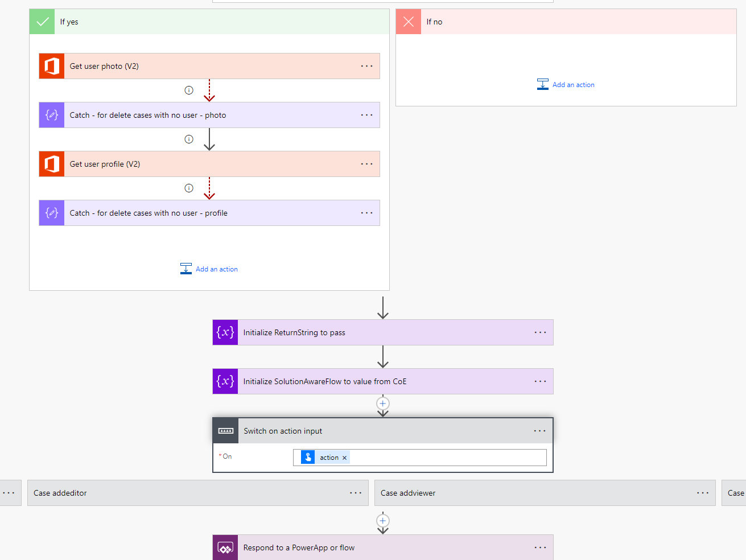Click the Switch on action input icon
Image resolution: width=746 pixels, height=560 pixels.
(x=225, y=430)
